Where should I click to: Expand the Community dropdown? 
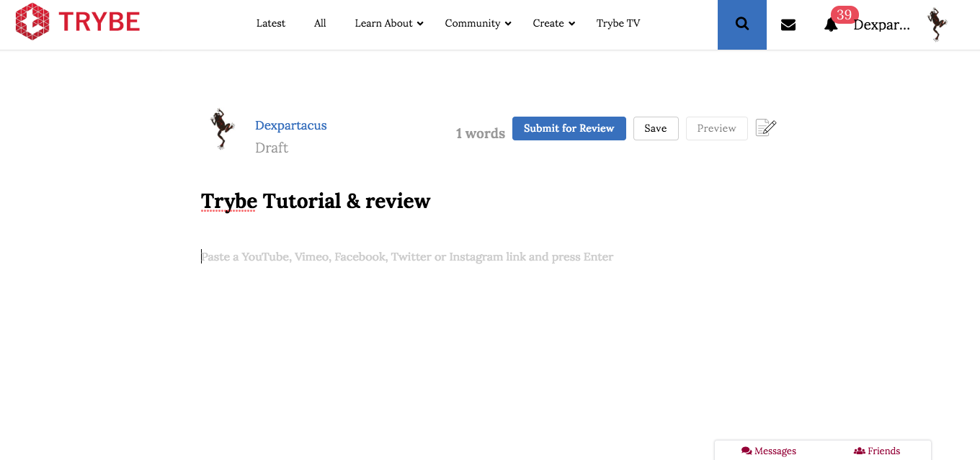click(478, 23)
